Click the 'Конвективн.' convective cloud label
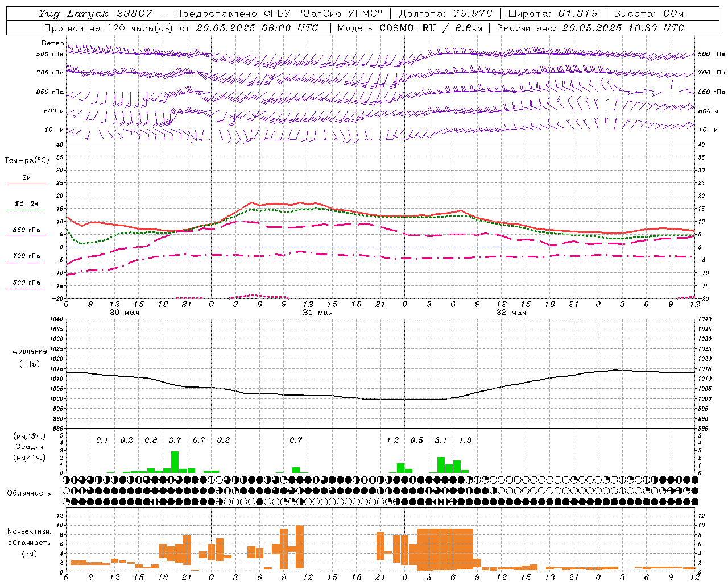This screenshot has height=582, width=728. pos(30,531)
